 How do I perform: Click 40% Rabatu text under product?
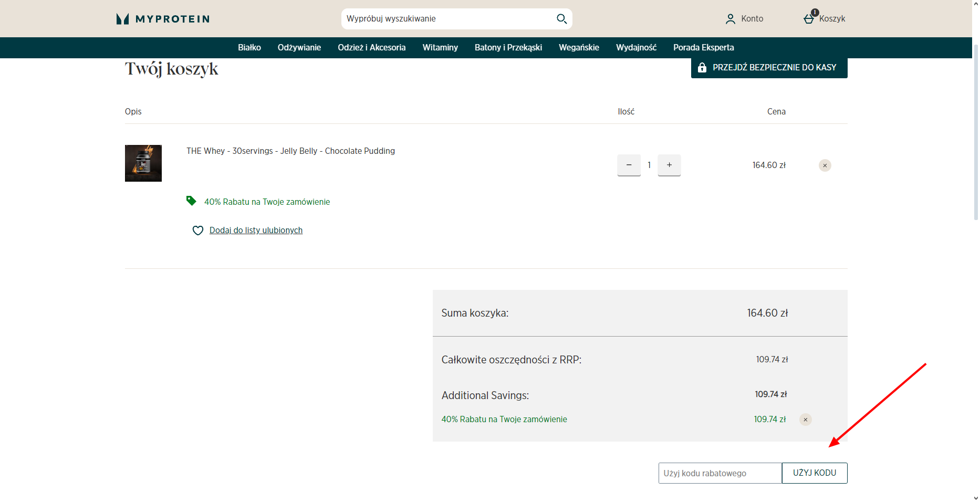click(267, 202)
